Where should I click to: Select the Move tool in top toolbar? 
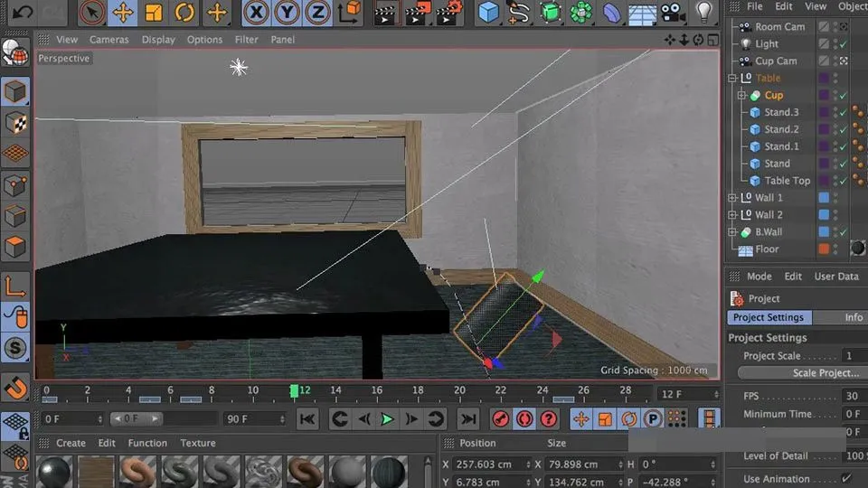coord(123,13)
